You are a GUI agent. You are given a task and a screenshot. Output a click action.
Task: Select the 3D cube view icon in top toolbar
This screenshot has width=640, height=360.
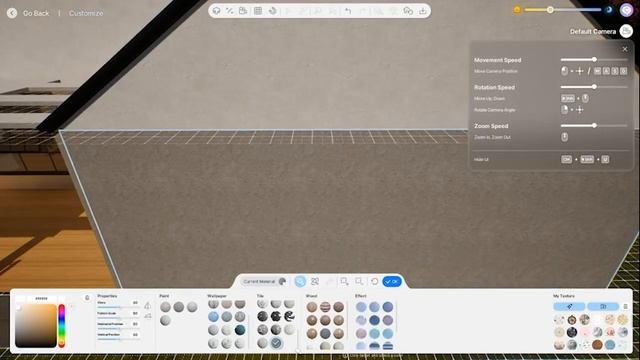tap(216, 11)
